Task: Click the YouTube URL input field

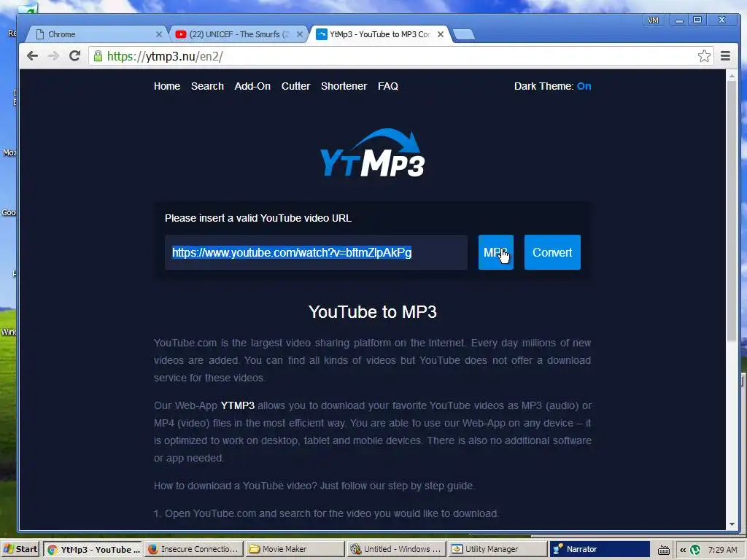Action: pyautogui.click(x=317, y=252)
